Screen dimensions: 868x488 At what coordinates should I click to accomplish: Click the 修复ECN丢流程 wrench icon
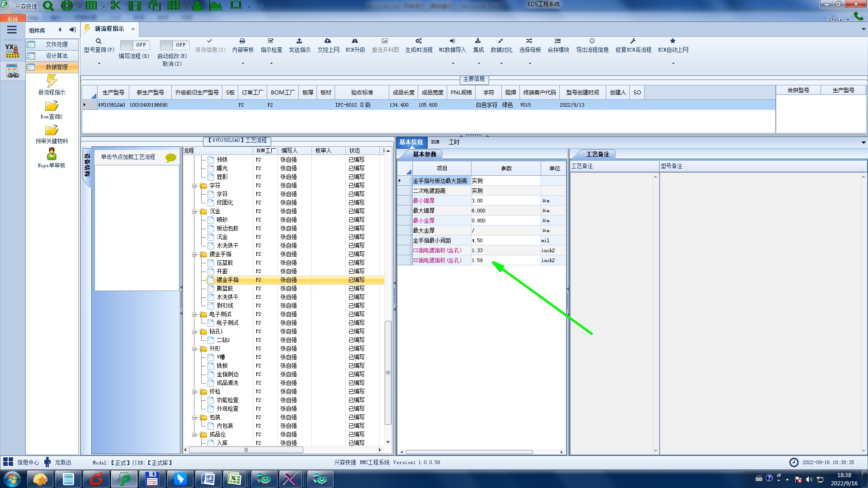click(633, 41)
